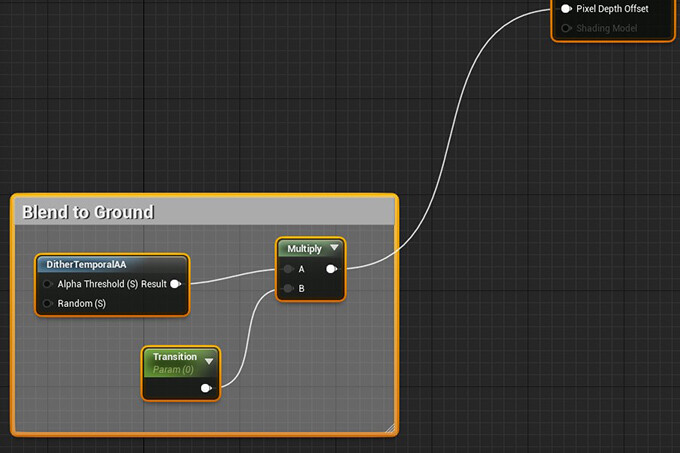680x453 pixels.
Task: Select the DitherTemporalAA node header
Action: point(112,264)
